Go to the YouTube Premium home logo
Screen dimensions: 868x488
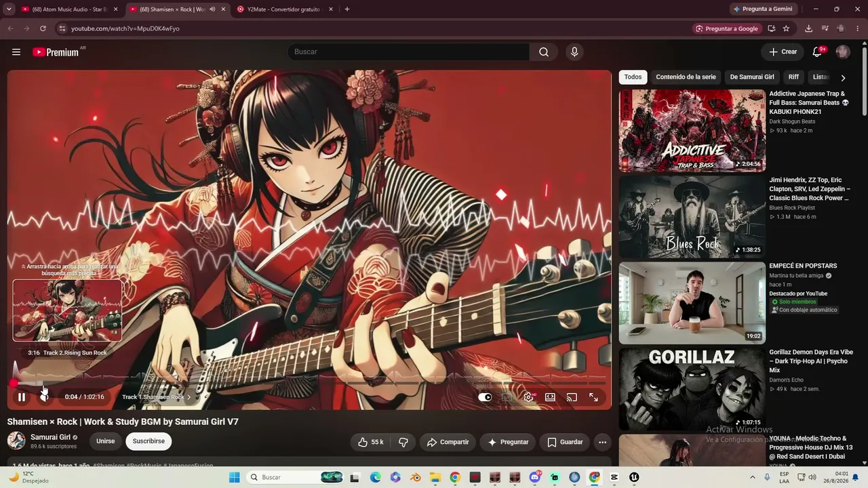pyautogui.click(x=56, y=52)
